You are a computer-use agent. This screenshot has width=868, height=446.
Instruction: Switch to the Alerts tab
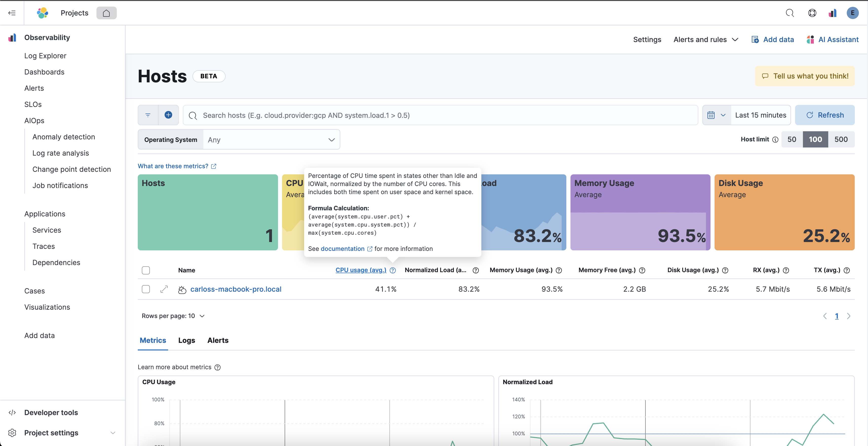click(x=218, y=341)
